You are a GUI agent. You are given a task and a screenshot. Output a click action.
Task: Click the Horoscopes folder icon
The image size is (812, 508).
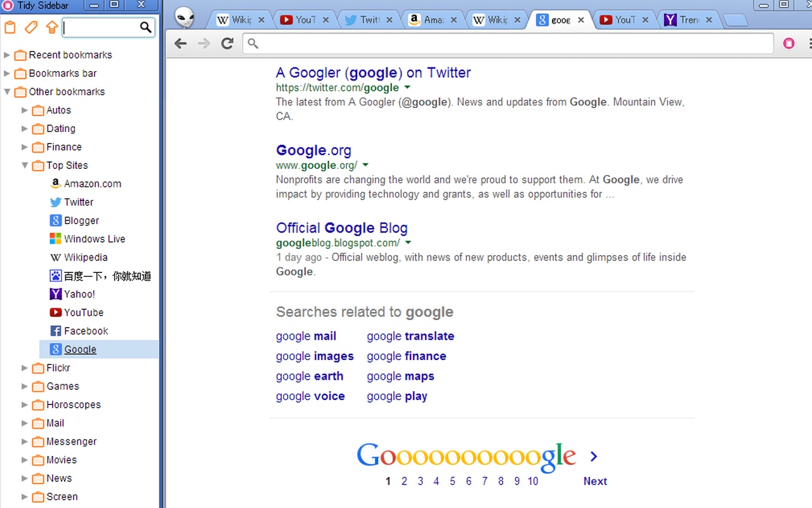(38, 405)
